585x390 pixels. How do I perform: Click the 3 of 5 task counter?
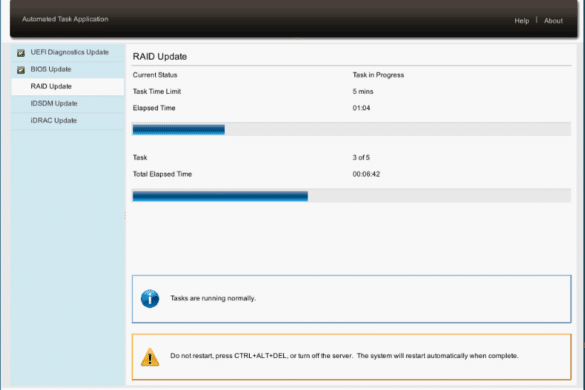pos(361,157)
